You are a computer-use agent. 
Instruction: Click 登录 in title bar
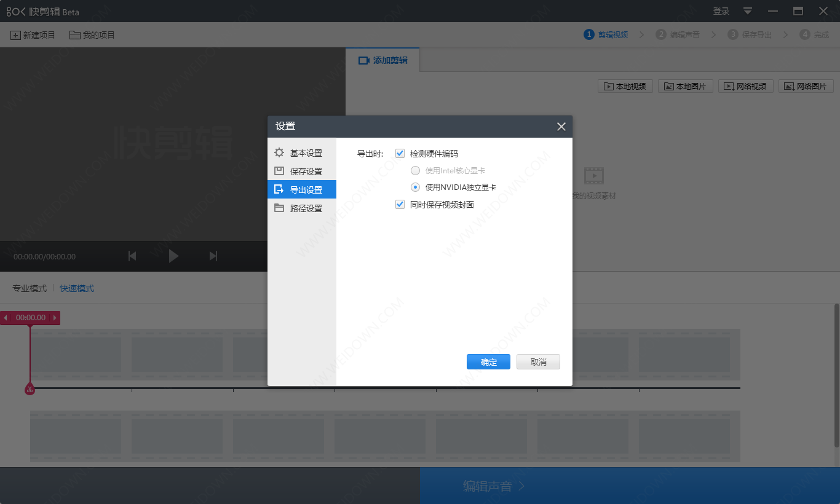click(x=721, y=11)
